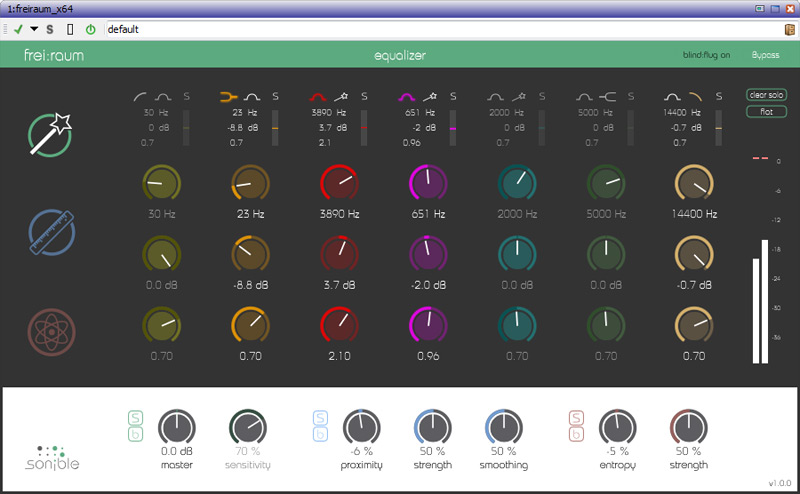Click the master gain knob
The width and height of the screenshot is (800, 494).
(x=177, y=428)
